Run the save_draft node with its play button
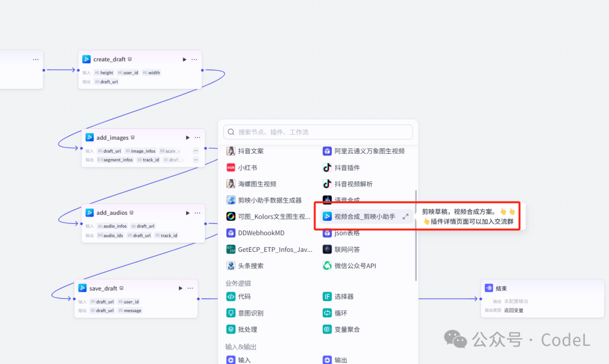 pyautogui.click(x=180, y=288)
